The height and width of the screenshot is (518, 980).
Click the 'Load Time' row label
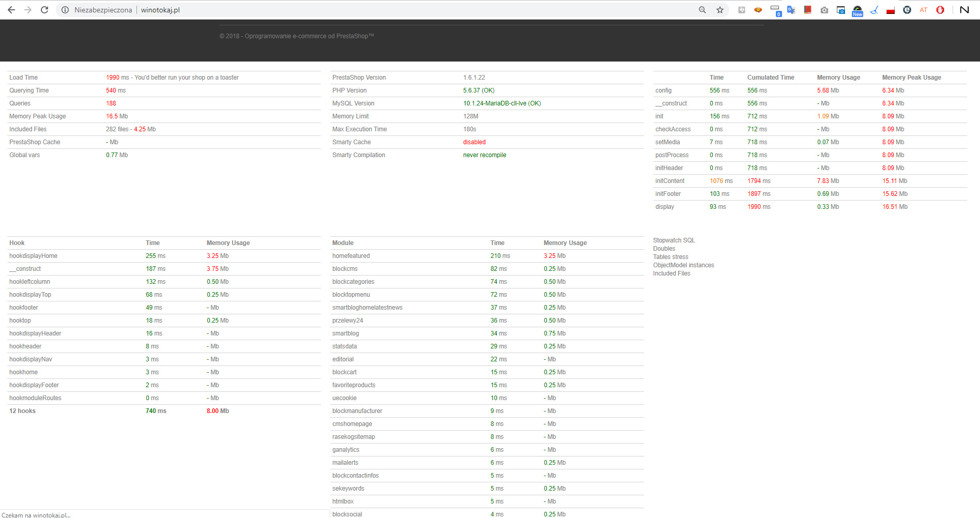coord(23,78)
